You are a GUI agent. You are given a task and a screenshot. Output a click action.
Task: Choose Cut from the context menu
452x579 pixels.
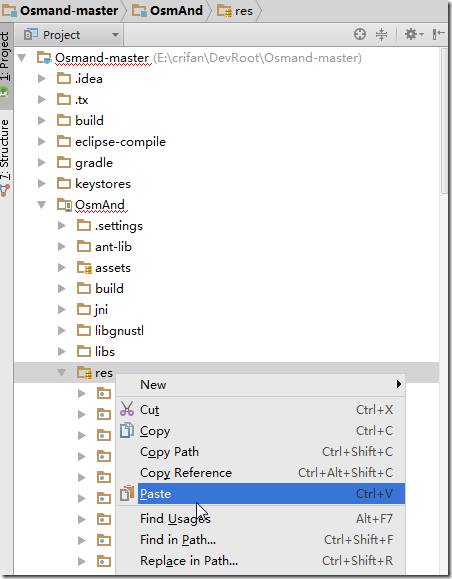[260, 410]
